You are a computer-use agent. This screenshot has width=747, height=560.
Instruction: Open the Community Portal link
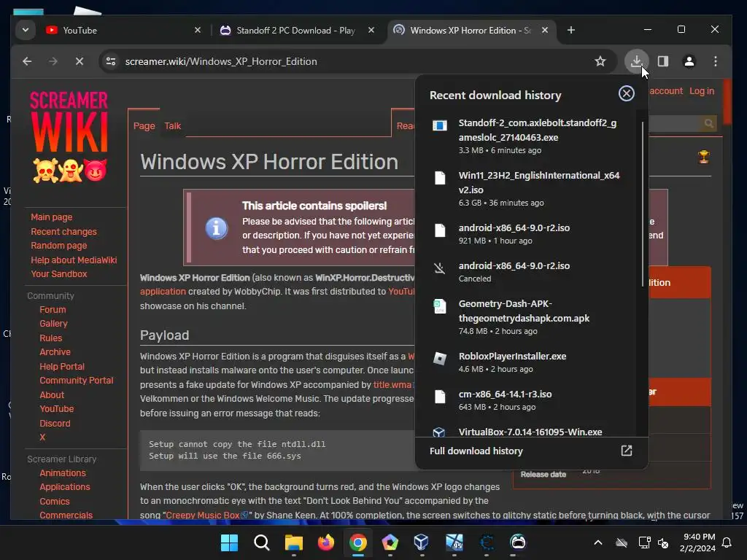[76, 381]
